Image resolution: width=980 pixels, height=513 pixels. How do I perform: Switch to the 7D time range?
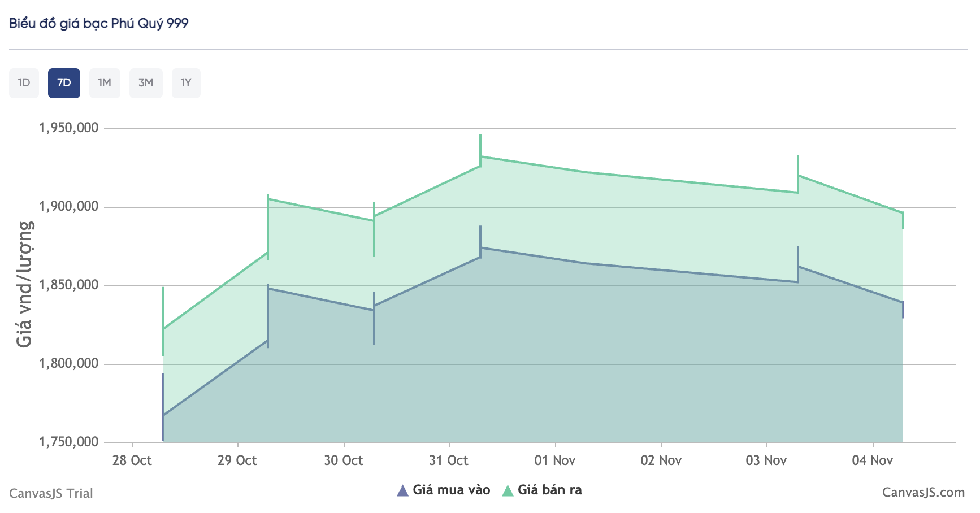(64, 83)
